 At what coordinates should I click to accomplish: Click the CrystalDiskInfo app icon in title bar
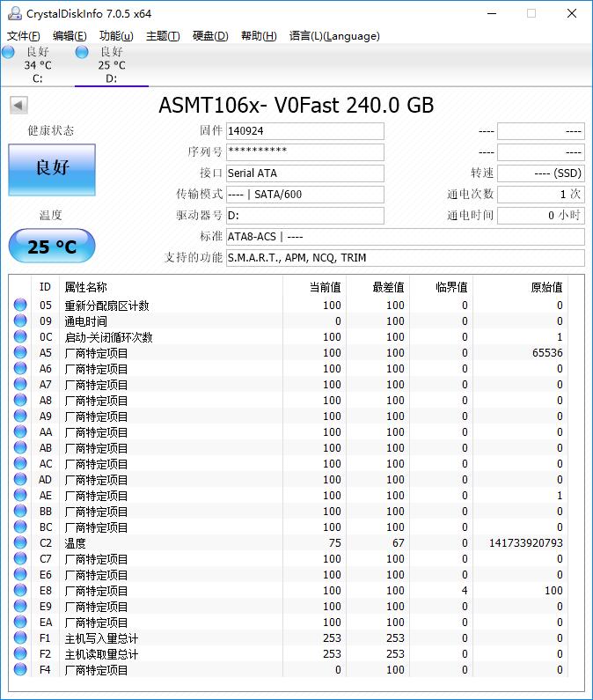[15, 13]
